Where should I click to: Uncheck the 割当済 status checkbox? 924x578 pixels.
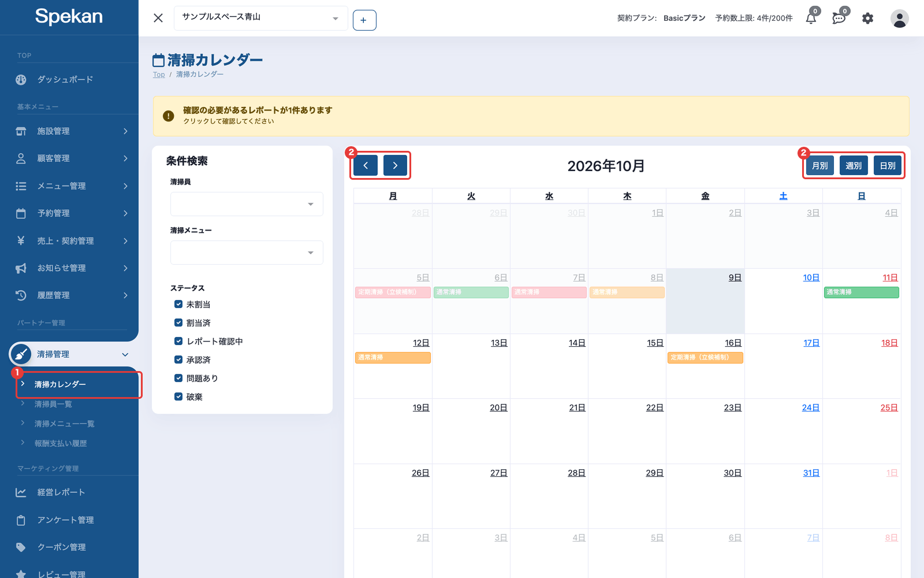click(x=178, y=323)
